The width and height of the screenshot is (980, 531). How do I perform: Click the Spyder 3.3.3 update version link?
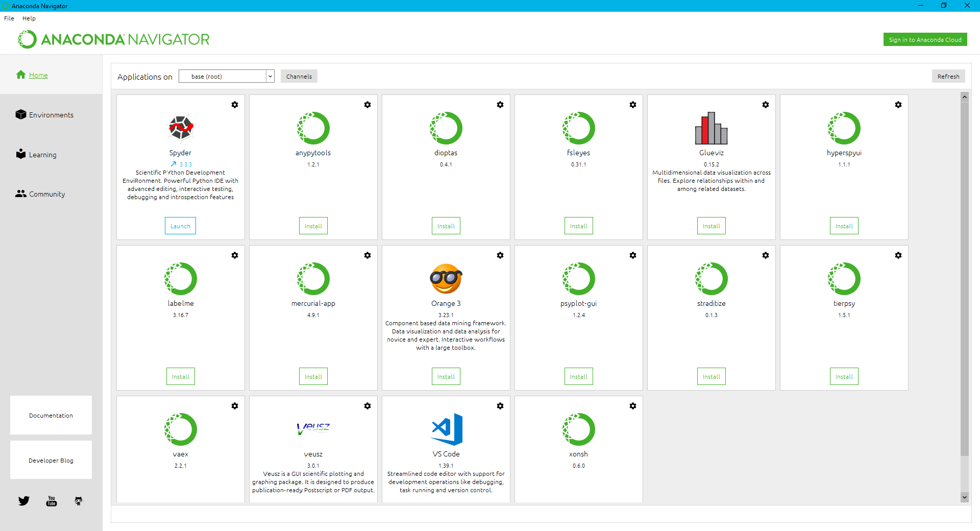[181, 164]
